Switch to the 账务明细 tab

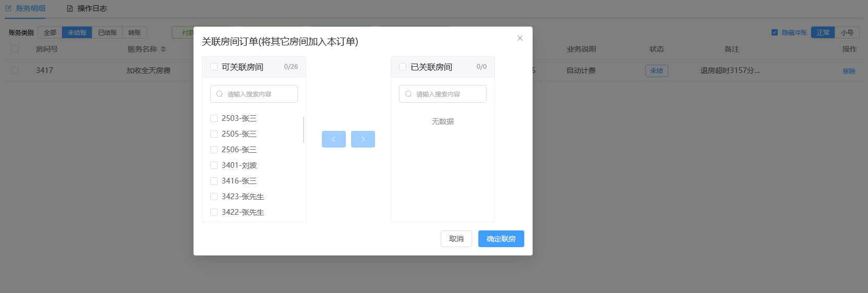pos(26,8)
